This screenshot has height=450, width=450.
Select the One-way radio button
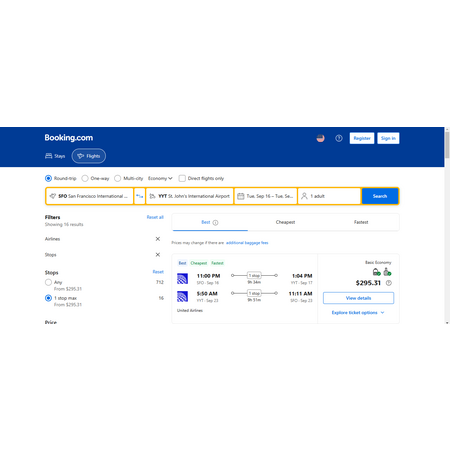(x=85, y=178)
